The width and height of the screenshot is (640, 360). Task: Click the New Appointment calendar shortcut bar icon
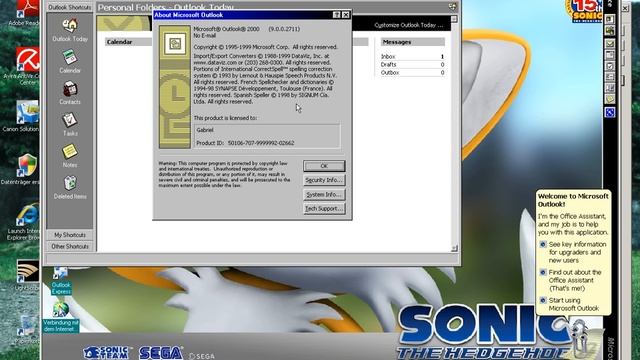[610, 55]
